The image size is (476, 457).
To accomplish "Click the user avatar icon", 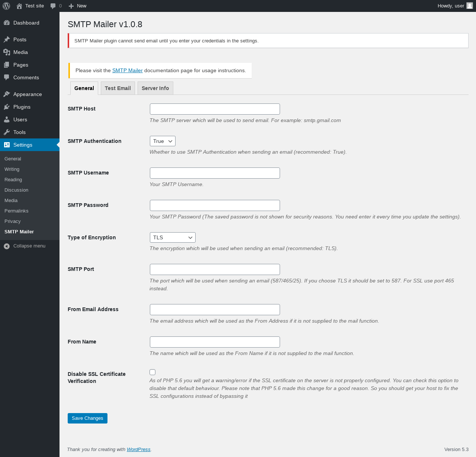I will click(470, 6).
